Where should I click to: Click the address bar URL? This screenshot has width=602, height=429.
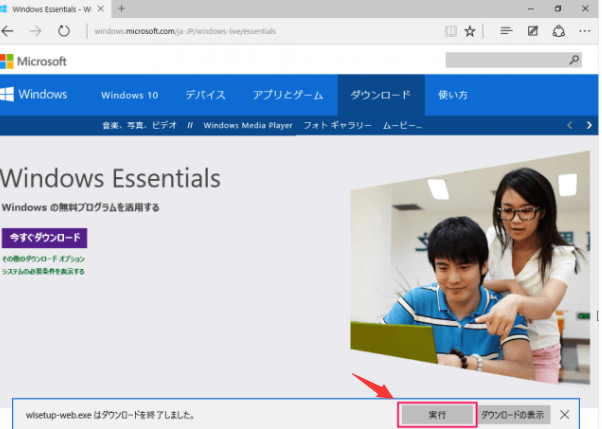[185, 31]
